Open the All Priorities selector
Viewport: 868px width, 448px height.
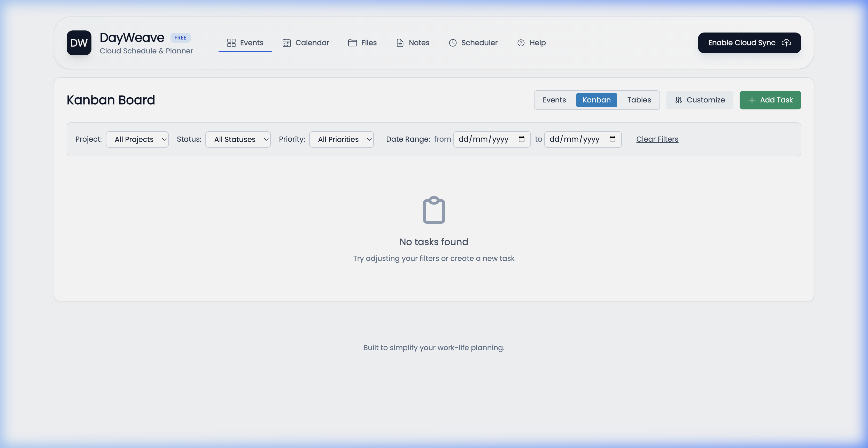[x=341, y=139]
